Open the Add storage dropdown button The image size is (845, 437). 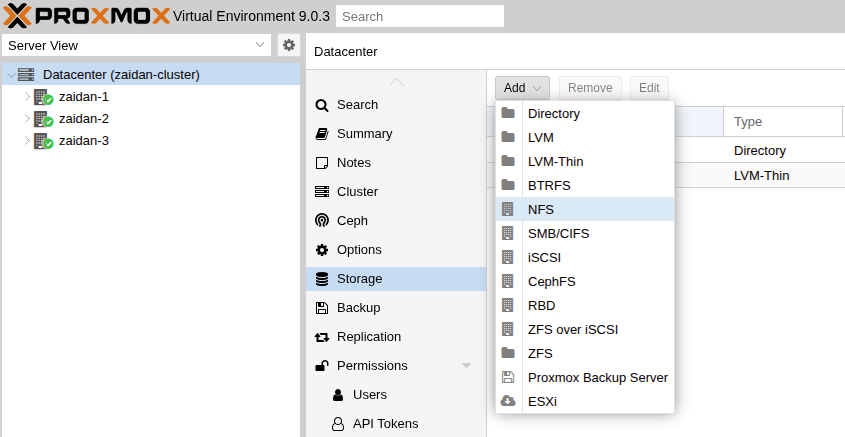point(522,88)
